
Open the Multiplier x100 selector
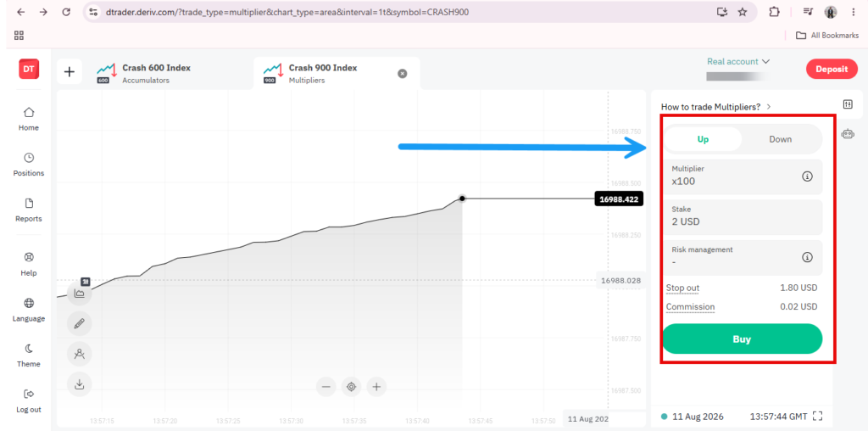pos(743,176)
